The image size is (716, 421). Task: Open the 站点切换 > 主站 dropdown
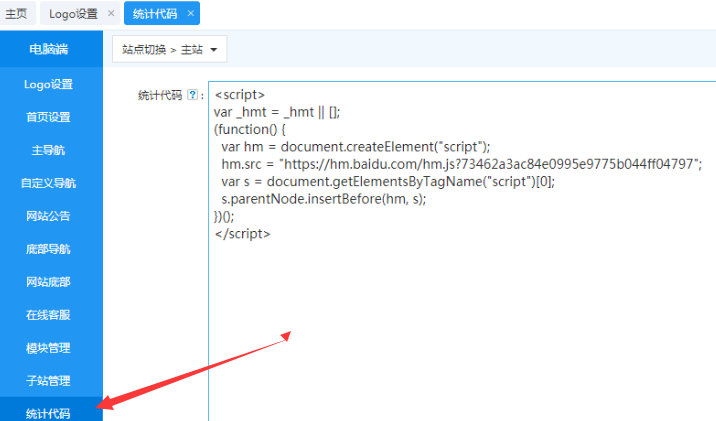click(x=169, y=48)
